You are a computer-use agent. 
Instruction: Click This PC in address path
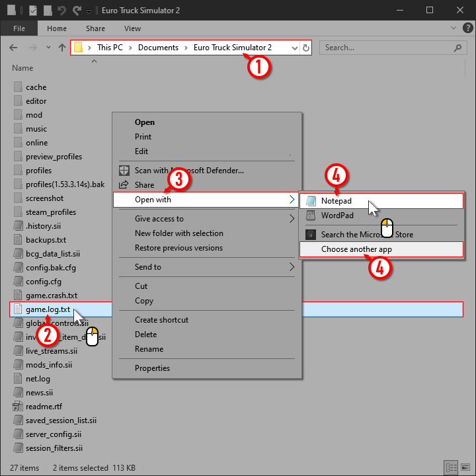pos(110,48)
